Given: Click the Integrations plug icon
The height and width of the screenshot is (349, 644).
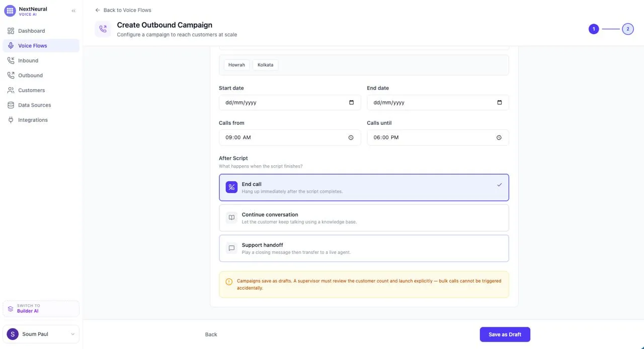Looking at the screenshot, I should 11,120.
